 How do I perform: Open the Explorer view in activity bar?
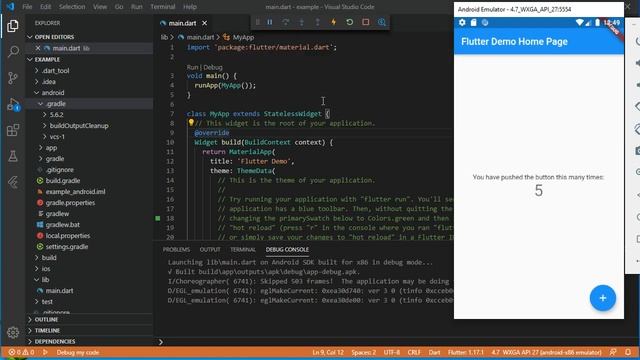pyautogui.click(x=13, y=26)
